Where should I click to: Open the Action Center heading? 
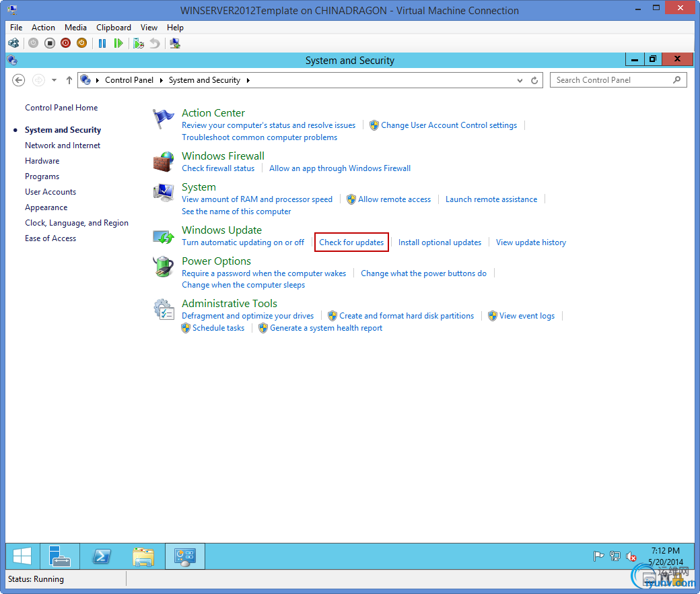pos(213,113)
